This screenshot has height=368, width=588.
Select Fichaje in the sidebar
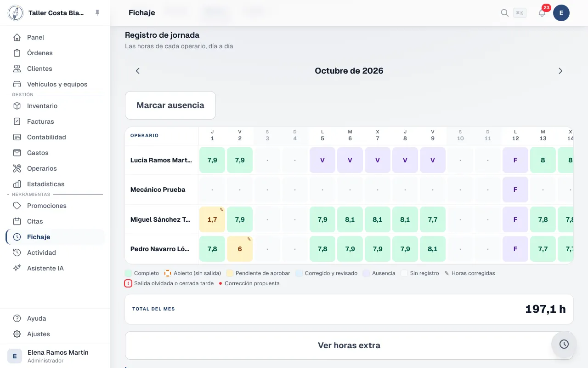click(55, 237)
